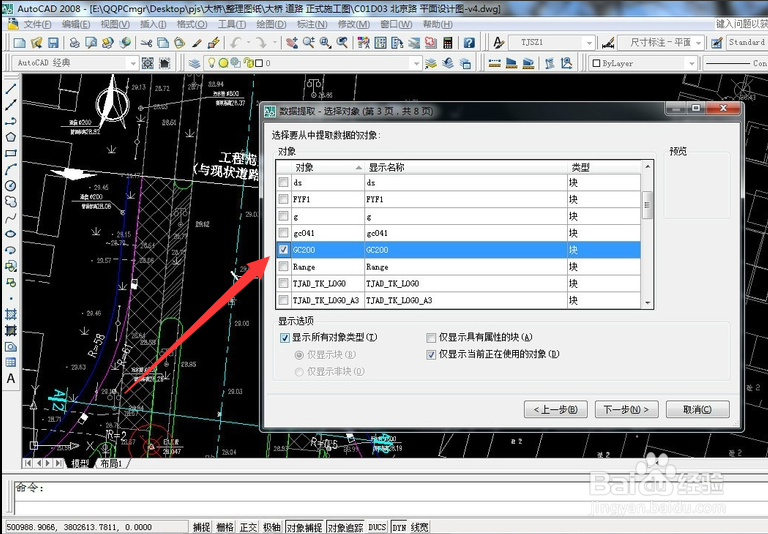Open the 标注(N) menu

[x=312, y=24]
